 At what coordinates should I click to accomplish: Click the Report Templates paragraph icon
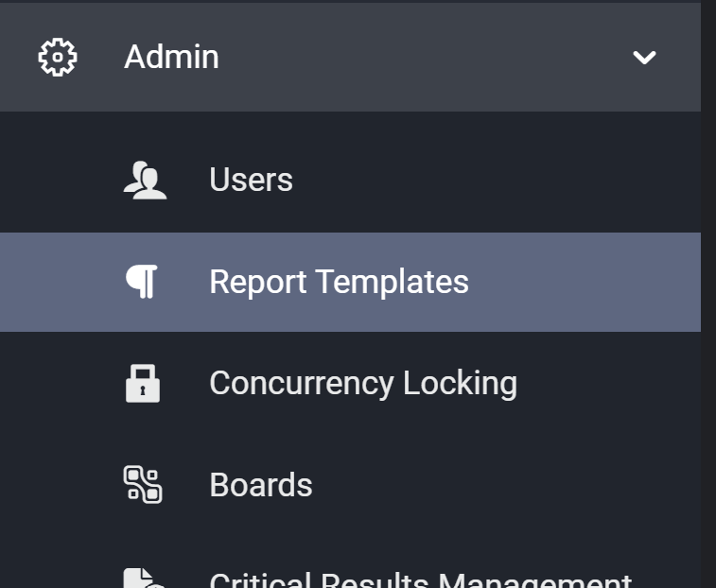(142, 282)
